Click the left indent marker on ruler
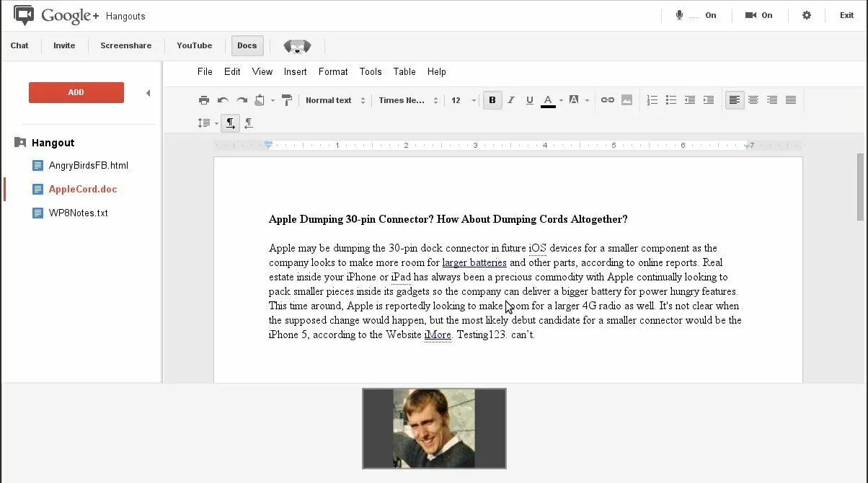868x483 pixels. [x=268, y=145]
